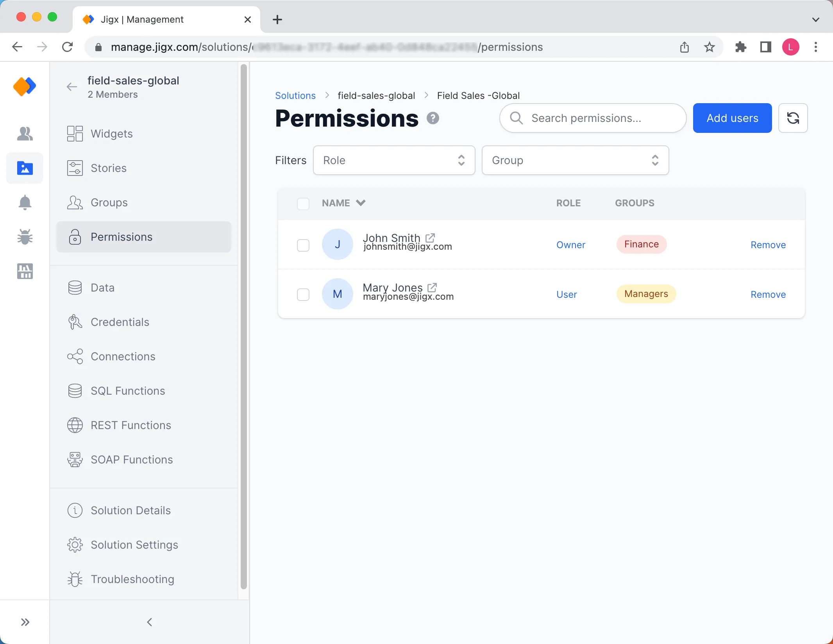Refresh the permissions list

(793, 118)
